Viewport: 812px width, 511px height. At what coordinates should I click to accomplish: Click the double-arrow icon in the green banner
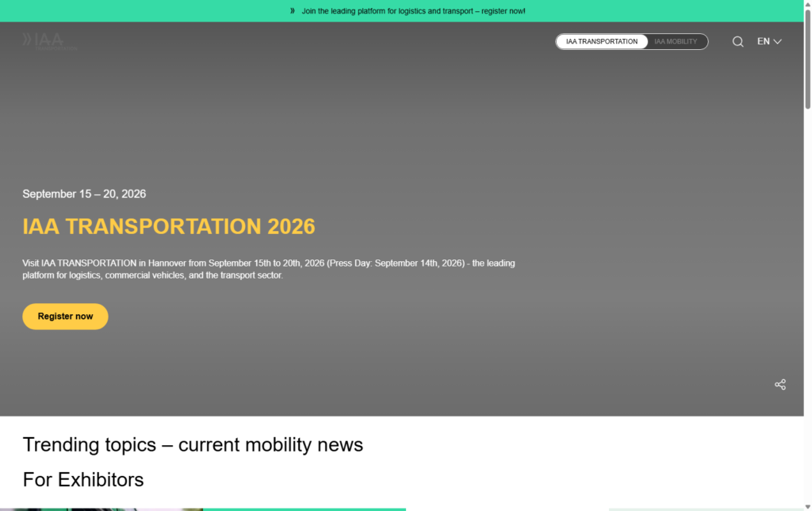[x=292, y=11]
